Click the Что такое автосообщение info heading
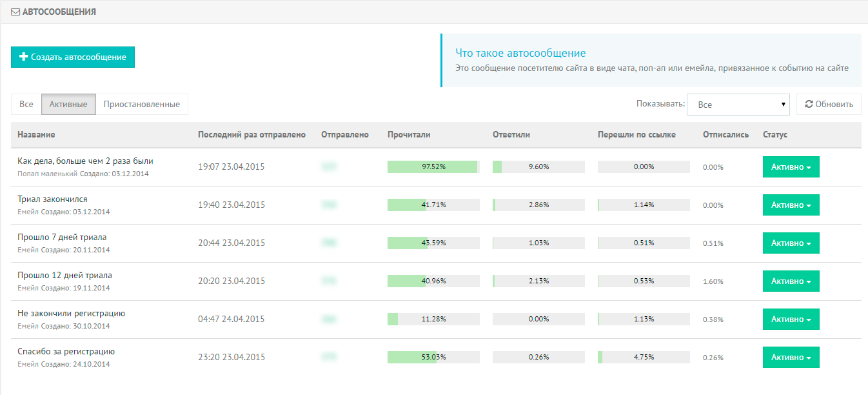This screenshot has height=395, width=868. 520,53
